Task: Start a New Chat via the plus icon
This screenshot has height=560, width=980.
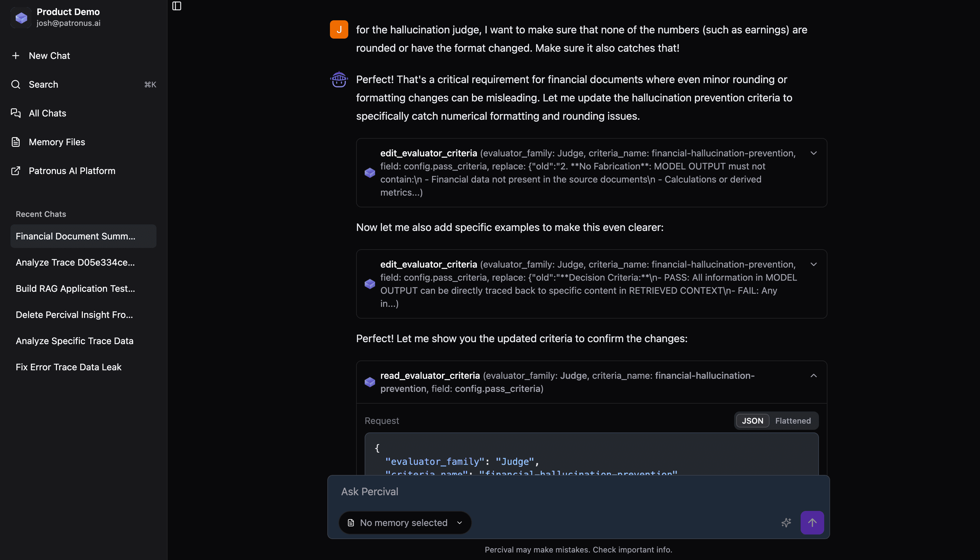Action: (16, 55)
